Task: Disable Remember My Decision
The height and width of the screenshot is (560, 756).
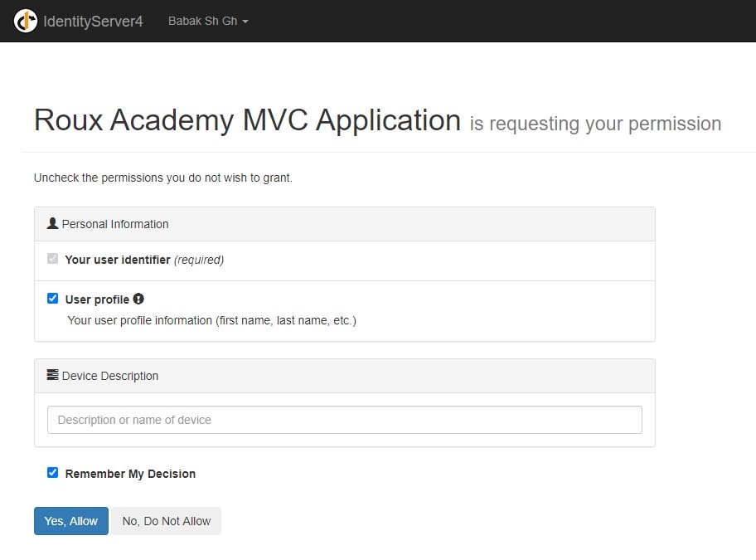Action: coord(52,472)
